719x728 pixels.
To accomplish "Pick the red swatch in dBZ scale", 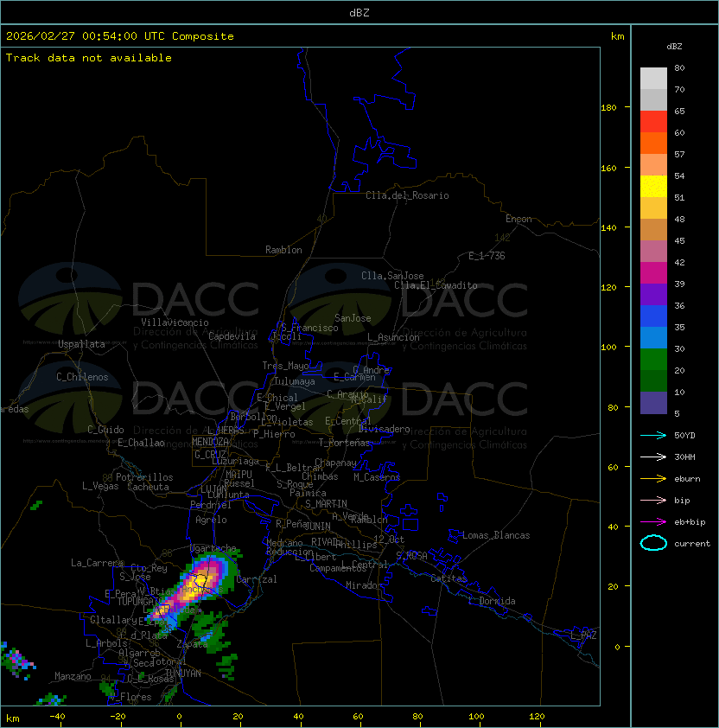I will coord(653,122).
